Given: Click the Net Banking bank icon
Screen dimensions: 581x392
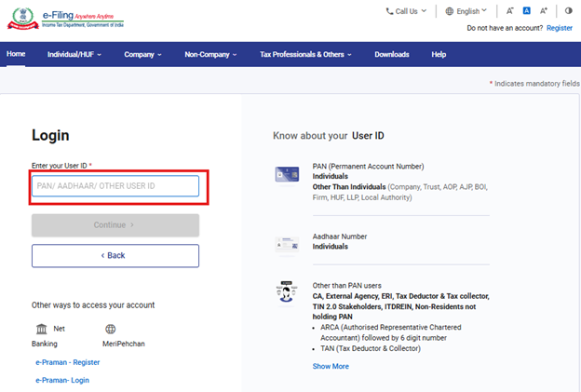Looking at the screenshot, I should [42, 330].
